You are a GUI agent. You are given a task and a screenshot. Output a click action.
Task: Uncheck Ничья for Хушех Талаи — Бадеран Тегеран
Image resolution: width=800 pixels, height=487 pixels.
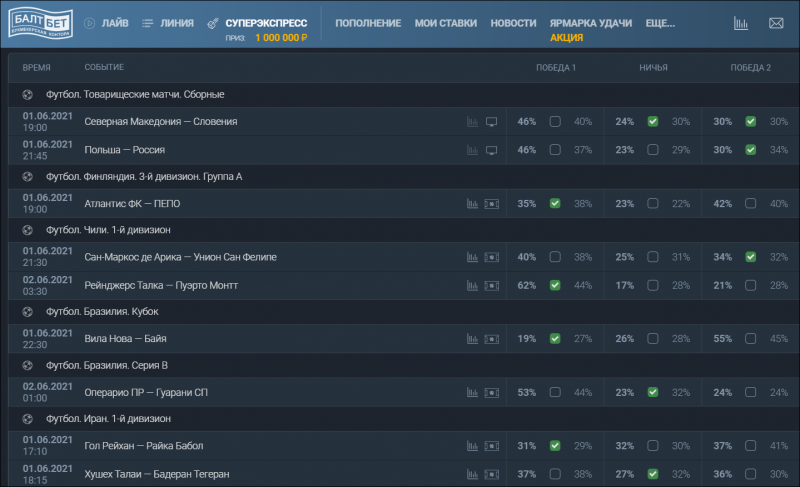(x=653, y=474)
